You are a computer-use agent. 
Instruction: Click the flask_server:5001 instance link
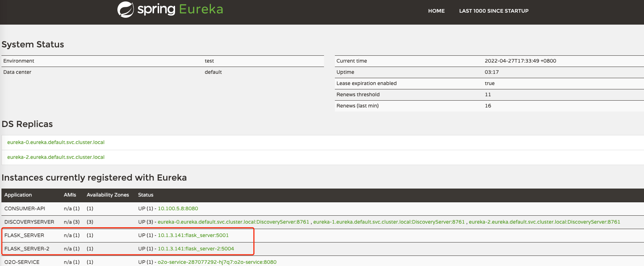[193, 235]
